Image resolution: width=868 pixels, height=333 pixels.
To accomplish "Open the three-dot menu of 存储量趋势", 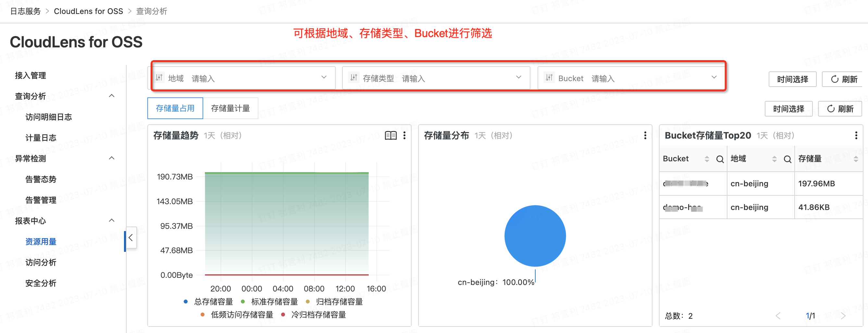I will tap(404, 135).
